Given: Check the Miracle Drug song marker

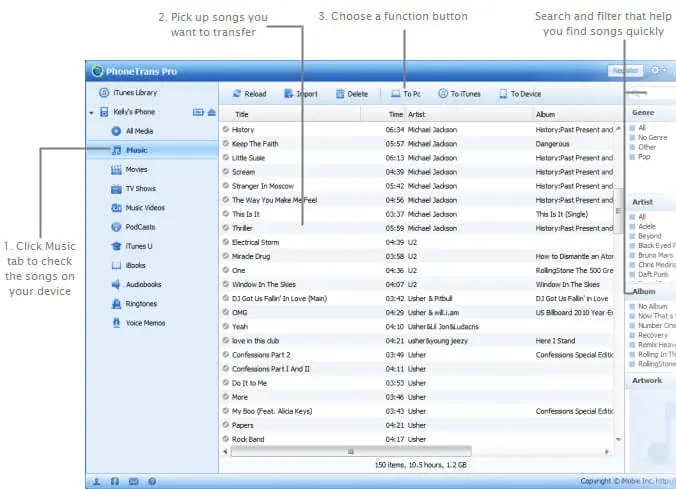Looking at the screenshot, I should tap(225, 256).
